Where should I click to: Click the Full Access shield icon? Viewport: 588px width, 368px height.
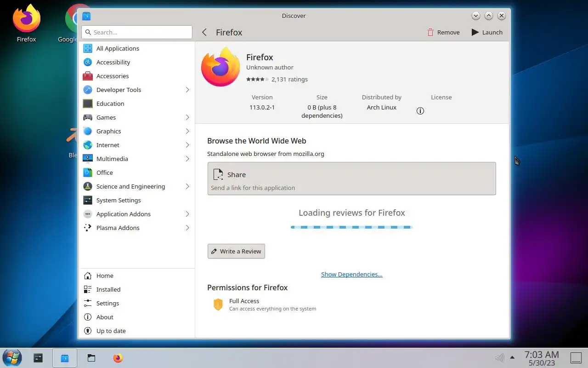point(218,304)
